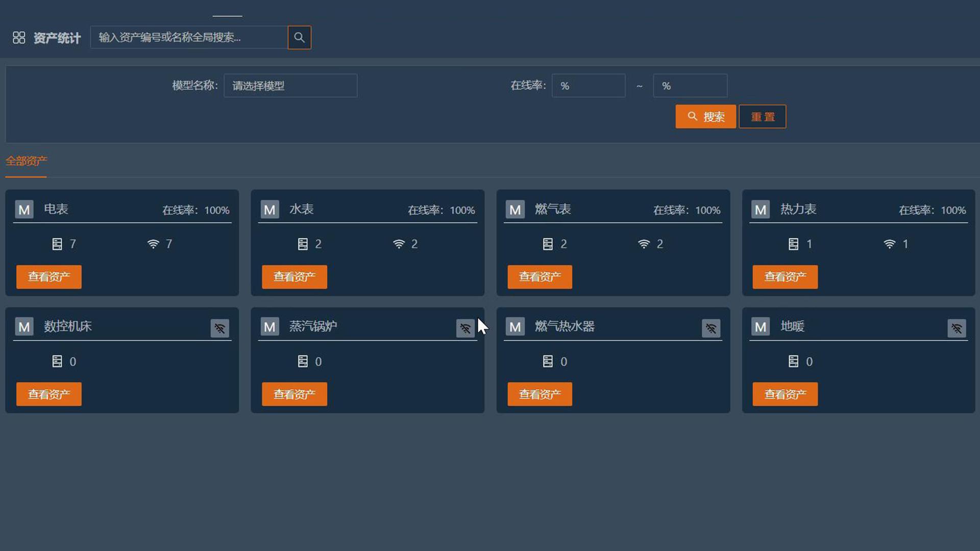Screen dimensions: 980x551
Task: Click the M model icon on 电表 card
Action: pyautogui.click(x=24, y=210)
